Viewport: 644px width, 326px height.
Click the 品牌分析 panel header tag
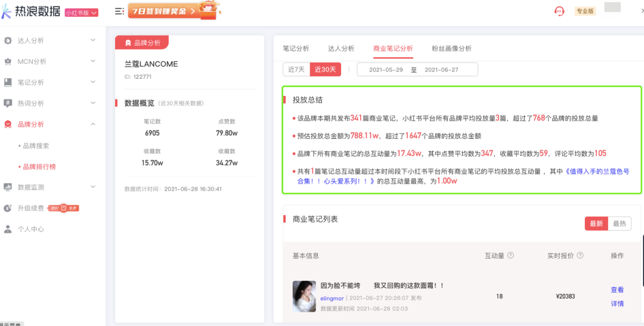click(142, 43)
